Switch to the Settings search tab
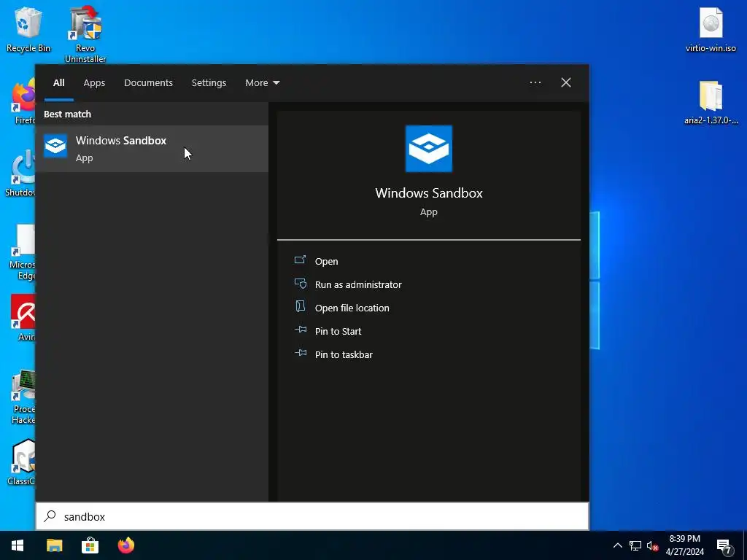 click(x=209, y=83)
